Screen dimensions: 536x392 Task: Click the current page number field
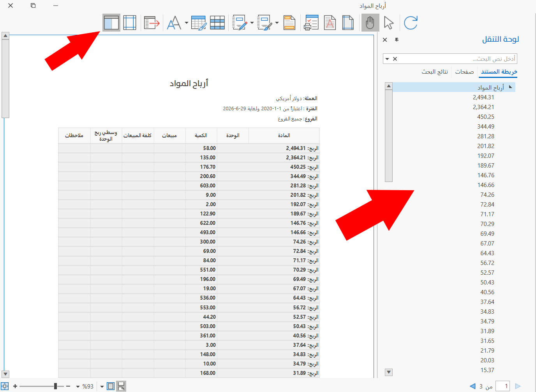tap(503, 386)
